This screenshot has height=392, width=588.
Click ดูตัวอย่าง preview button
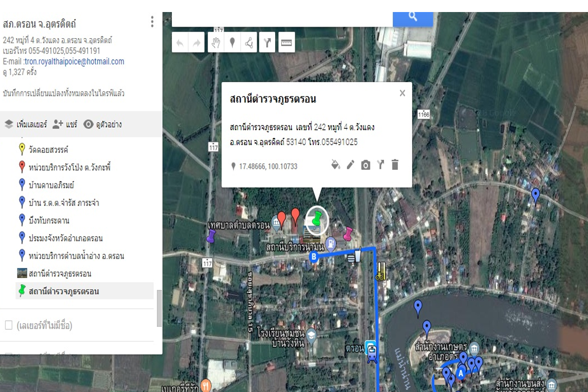(103, 124)
